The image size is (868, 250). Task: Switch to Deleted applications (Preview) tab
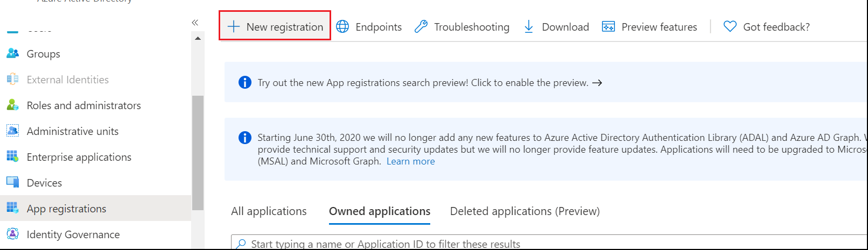coord(524,211)
